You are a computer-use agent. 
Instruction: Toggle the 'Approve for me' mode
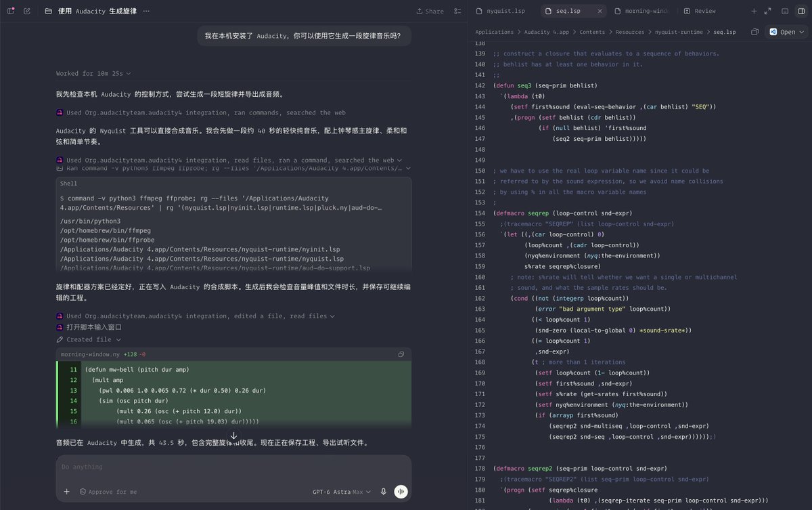[x=108, y=492]
